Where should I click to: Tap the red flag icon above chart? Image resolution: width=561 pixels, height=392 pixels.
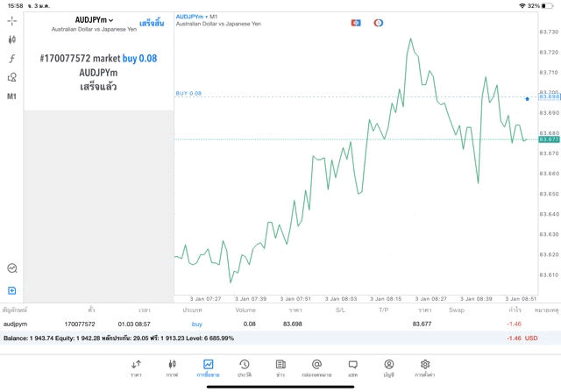[356, 22]
